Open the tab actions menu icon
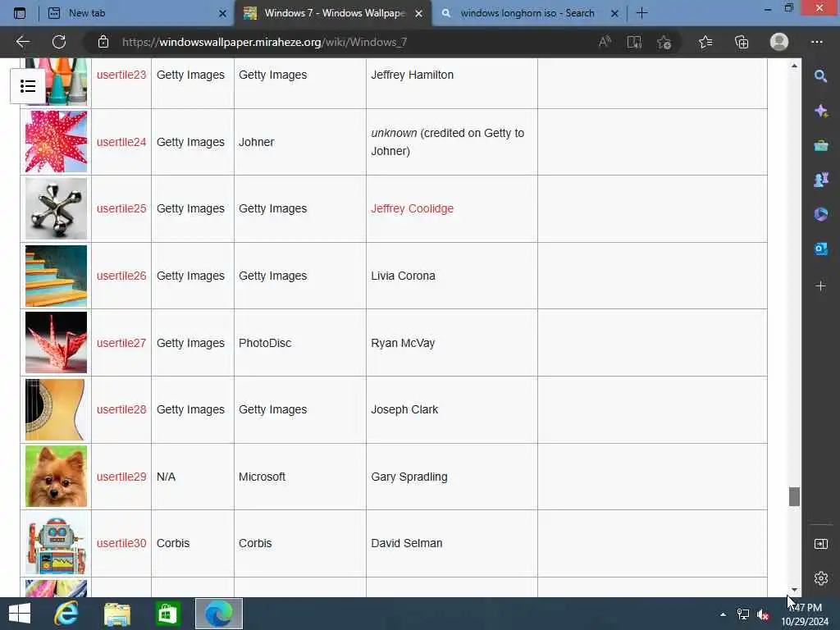840x630 pixels. coord(20,13)
